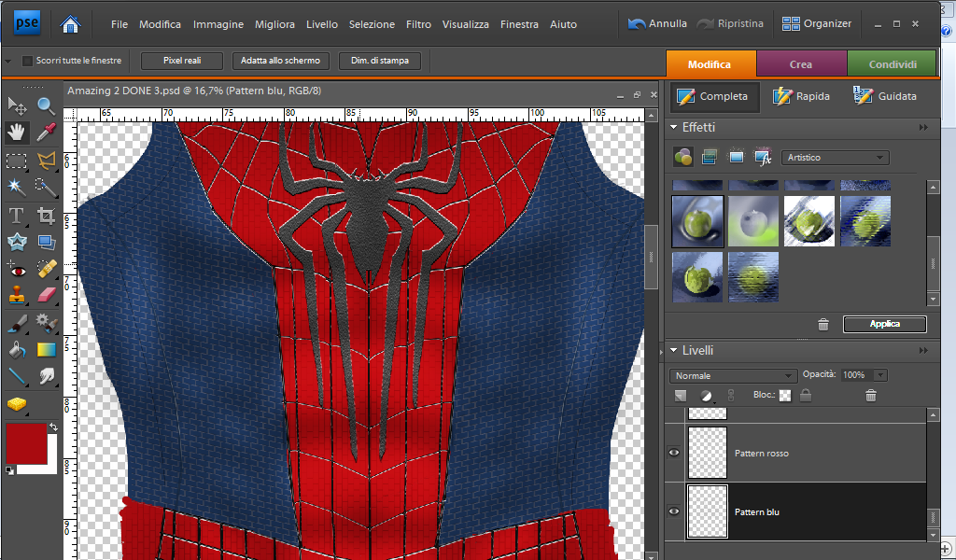Image resolution: width=956 pixels, height=560 pixels.
Task: Open the File menu
Action: click(x=119, y=24)
